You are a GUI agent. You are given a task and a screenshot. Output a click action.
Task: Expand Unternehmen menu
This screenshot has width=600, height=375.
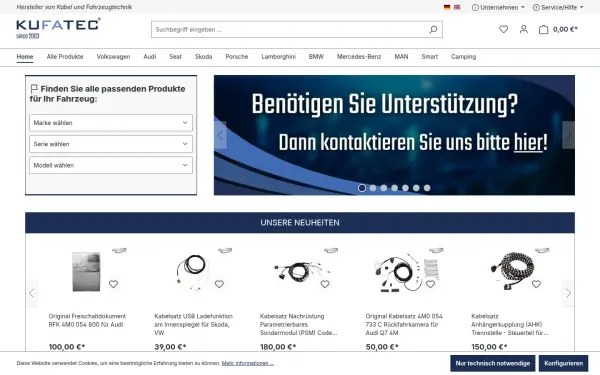[x=498, y=7]
